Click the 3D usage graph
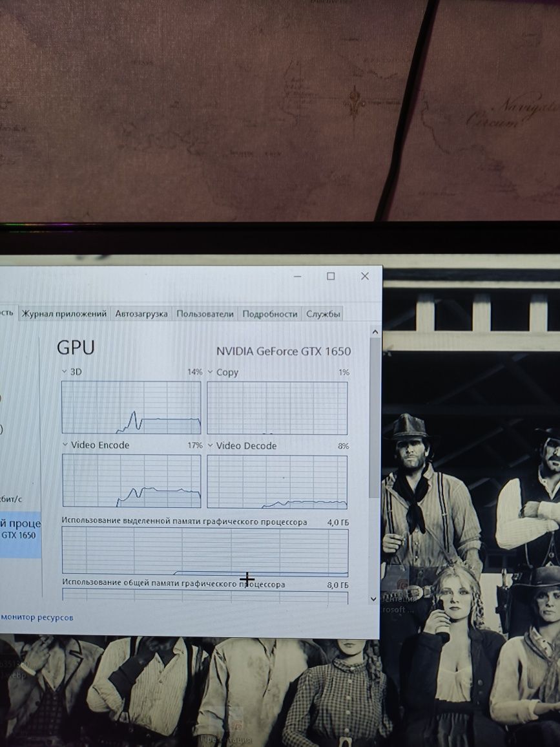The image size is (560, 747). (131, 407)
